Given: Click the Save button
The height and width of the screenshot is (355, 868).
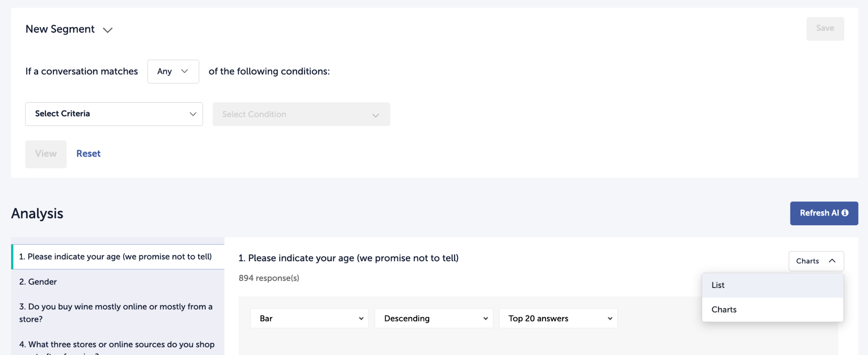Looking at the screenshot, I should [825, 28].
